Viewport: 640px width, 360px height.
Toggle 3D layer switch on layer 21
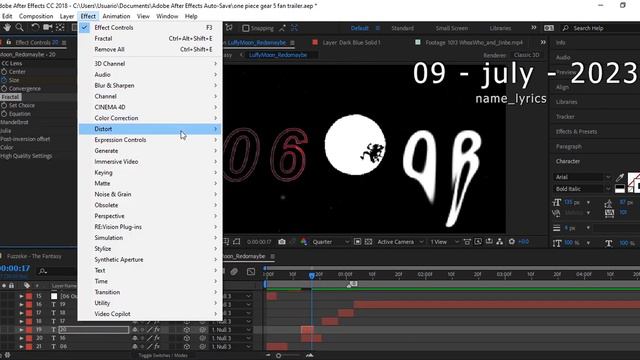click(187, 347)
